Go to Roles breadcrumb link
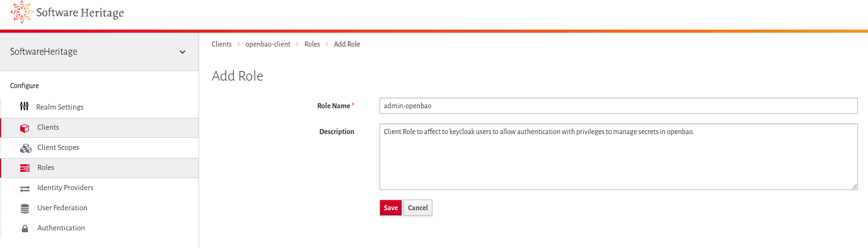Screen dimensions: 868x248 coord(312,44)
